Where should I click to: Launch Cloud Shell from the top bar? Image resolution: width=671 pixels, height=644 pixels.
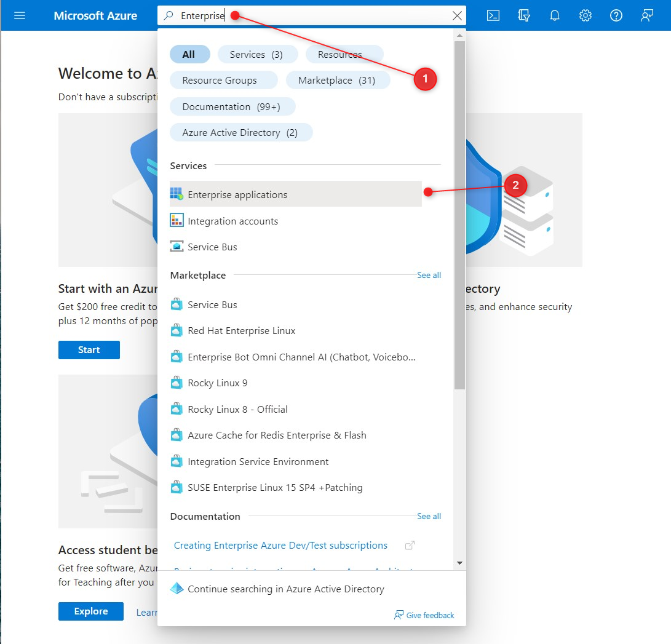coord(493,15)
